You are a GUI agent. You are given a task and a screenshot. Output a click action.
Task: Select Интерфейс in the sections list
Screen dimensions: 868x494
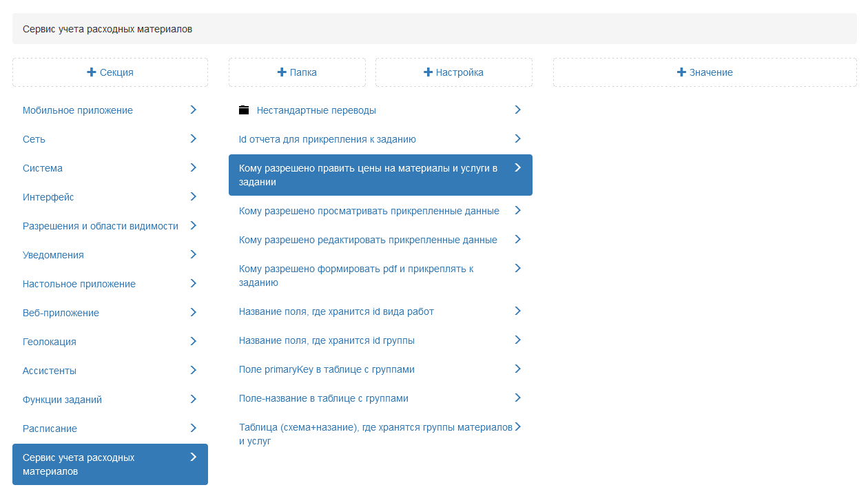[x=48, y=197]
